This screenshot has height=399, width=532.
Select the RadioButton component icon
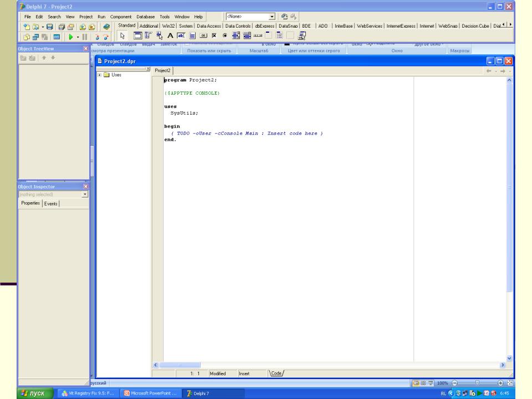(225, 35)
